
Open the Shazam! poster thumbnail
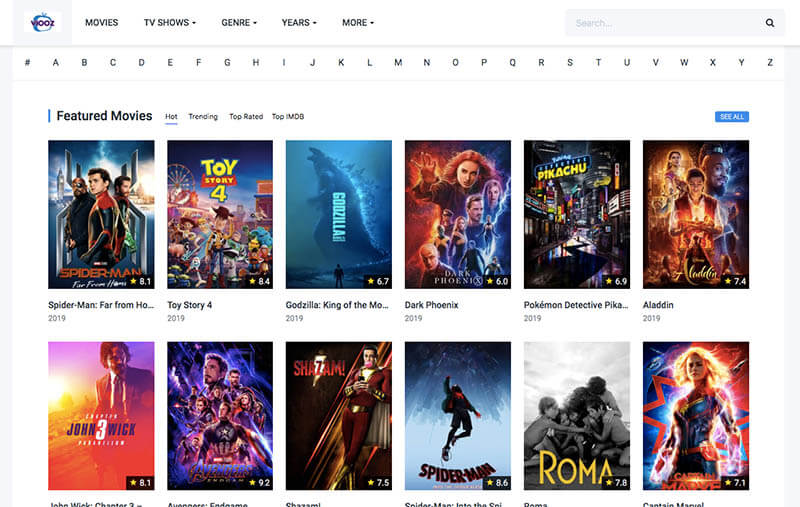pos(339,416)
